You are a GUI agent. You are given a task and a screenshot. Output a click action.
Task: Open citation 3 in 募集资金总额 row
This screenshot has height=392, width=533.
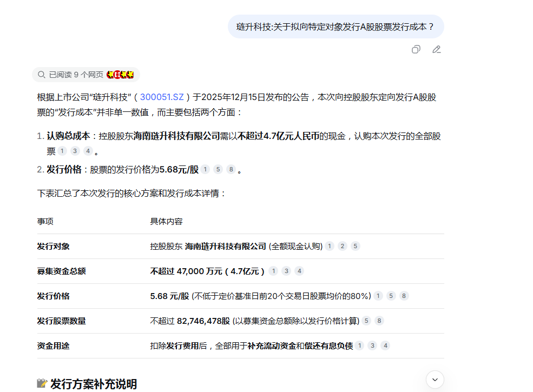click(x=286, y=271)
